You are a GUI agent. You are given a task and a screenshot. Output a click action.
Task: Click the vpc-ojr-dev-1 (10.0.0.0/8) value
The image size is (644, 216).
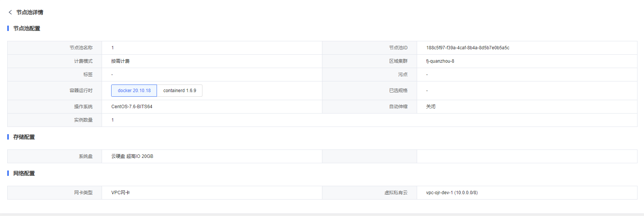click(452, 193)
